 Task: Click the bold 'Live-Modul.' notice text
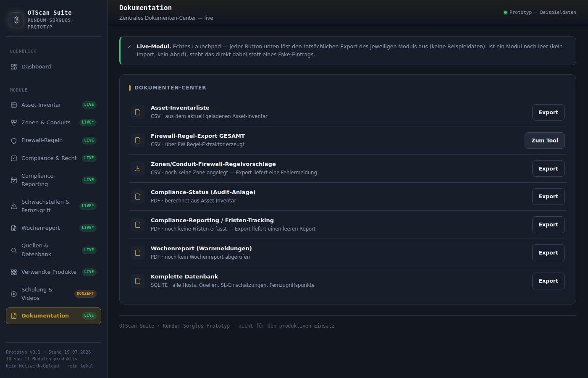point(154,47)
